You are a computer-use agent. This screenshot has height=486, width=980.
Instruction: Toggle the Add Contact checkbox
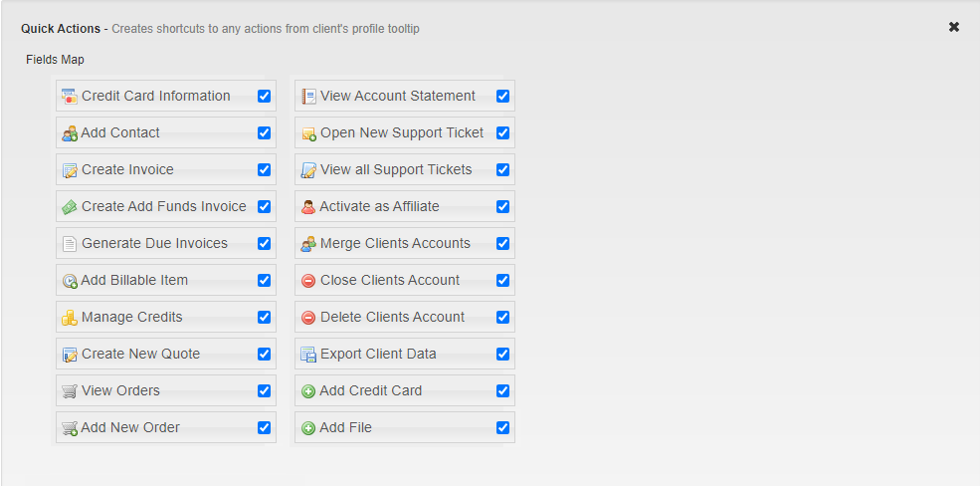point(265,132)
